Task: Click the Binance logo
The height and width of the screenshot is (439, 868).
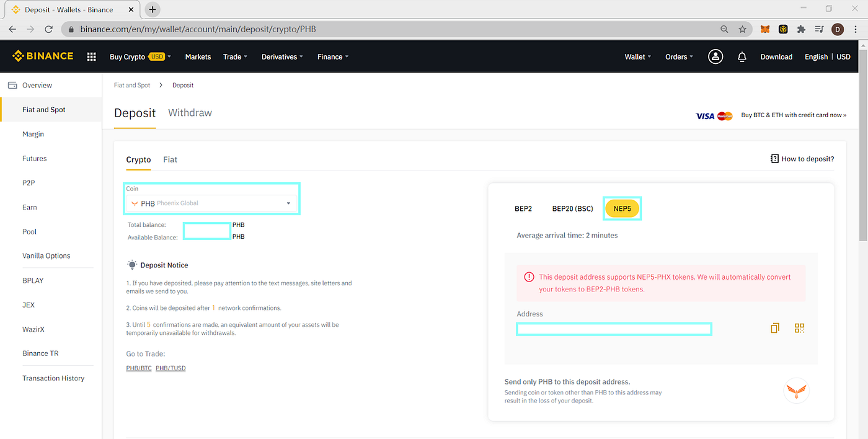Action: pyautogui.click(x=43, y=56)
